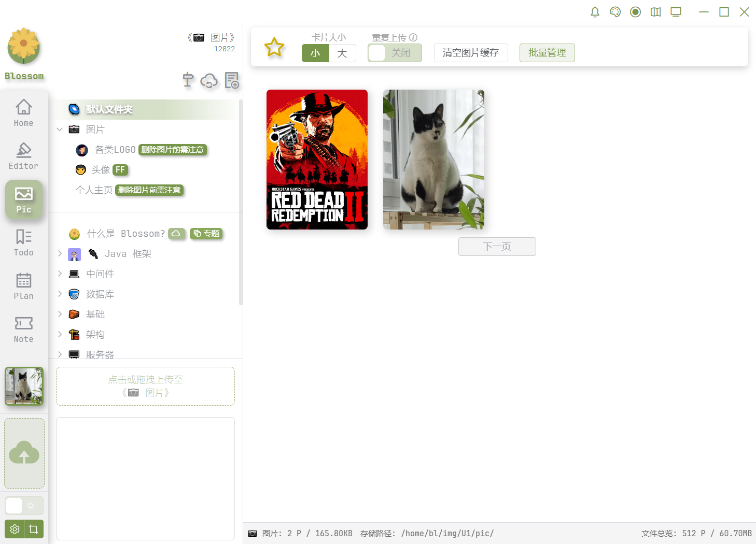756x544 pixels.
Task: Click the 批量管理 button
Action: coord(547,53)
